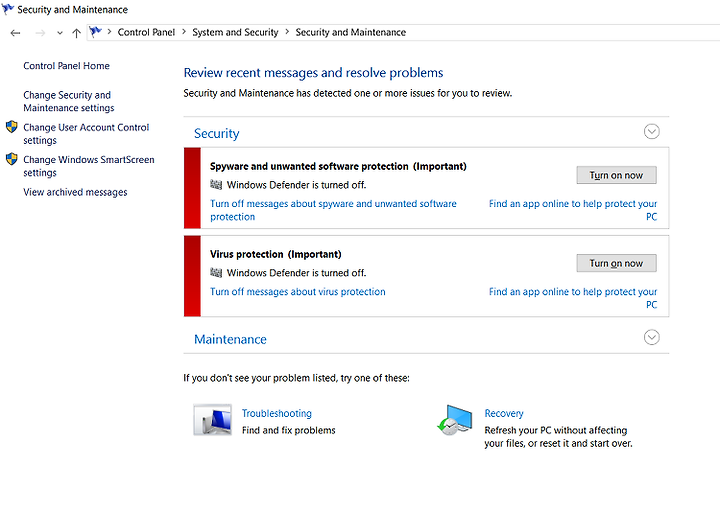Turn on spyware and unwanted software protection
Viewport: 720px width, 510px height.
point(616,175)
